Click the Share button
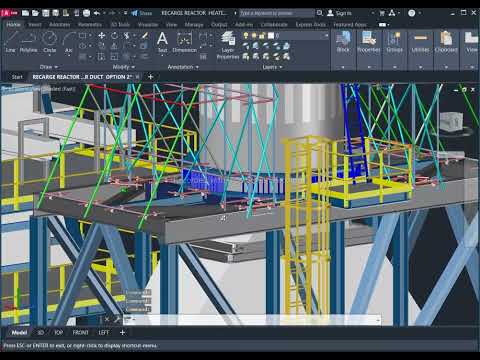The width and height of the screenshot is (480, 360). coord(142,13)
